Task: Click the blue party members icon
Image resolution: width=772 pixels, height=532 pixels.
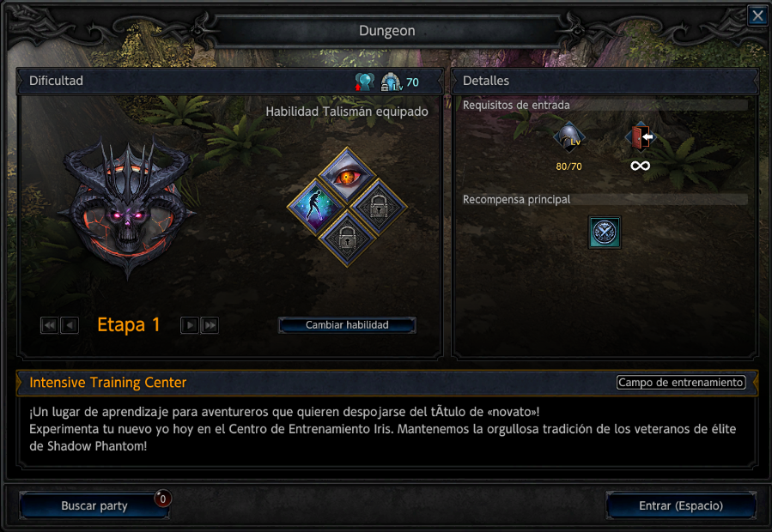Action: (364, 82)
